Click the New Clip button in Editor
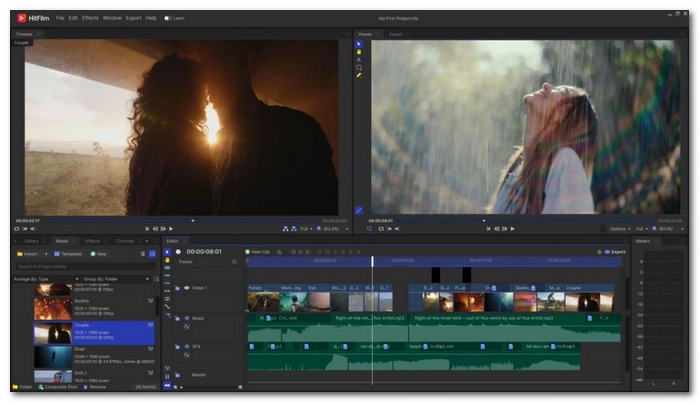700x405 pixels. tap(258, 252)
